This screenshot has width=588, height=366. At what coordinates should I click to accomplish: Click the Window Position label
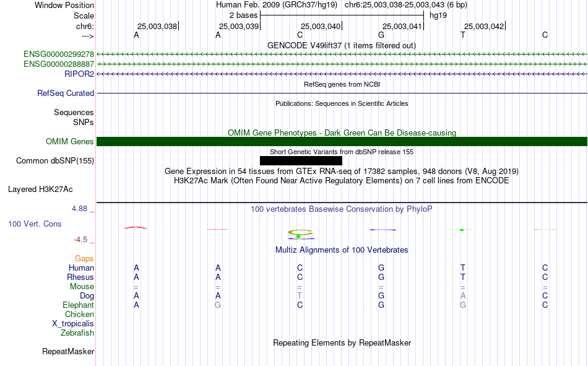(x=64, y=5)
